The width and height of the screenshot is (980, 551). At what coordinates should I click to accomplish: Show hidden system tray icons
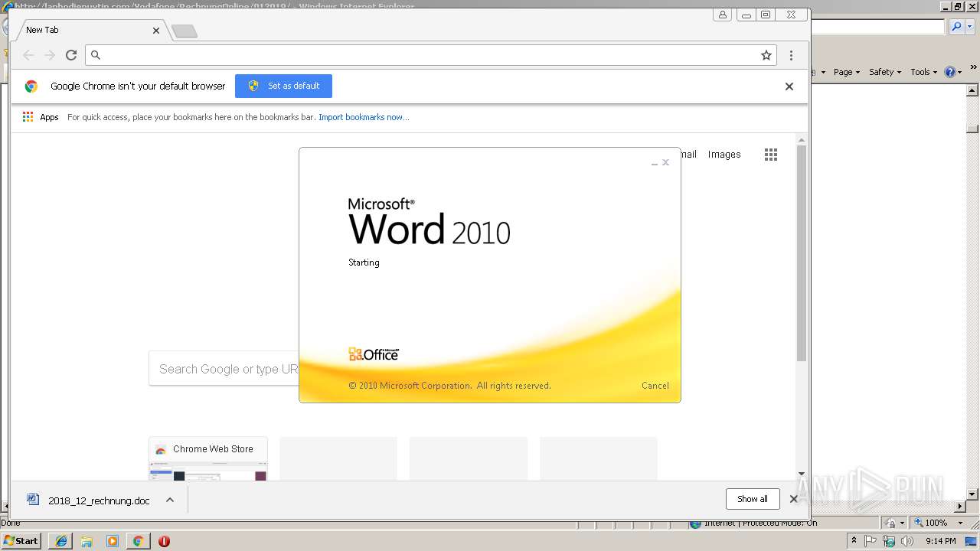point(854,541)
